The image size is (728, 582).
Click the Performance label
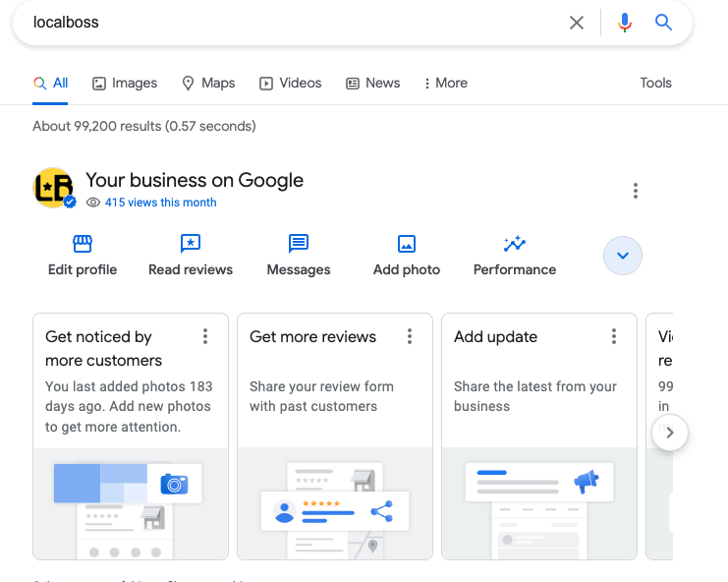pyautogui.click(x=515, y=270)
